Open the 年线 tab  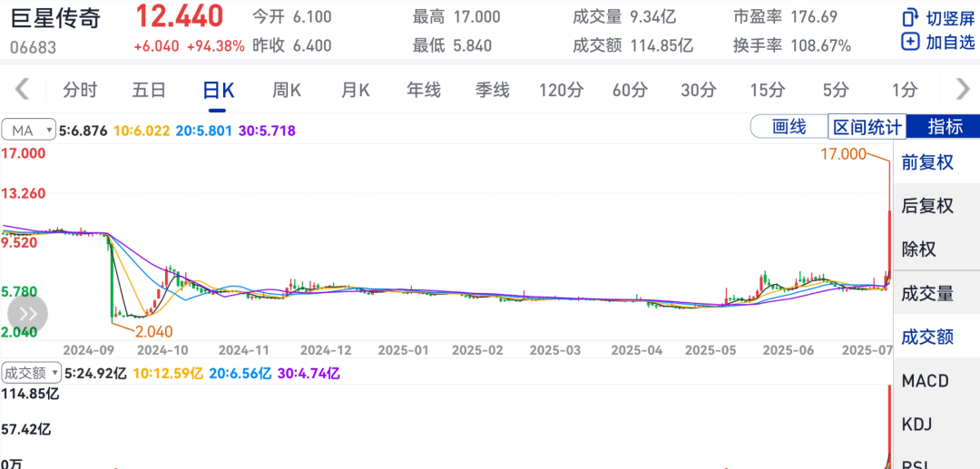[424, 90]
